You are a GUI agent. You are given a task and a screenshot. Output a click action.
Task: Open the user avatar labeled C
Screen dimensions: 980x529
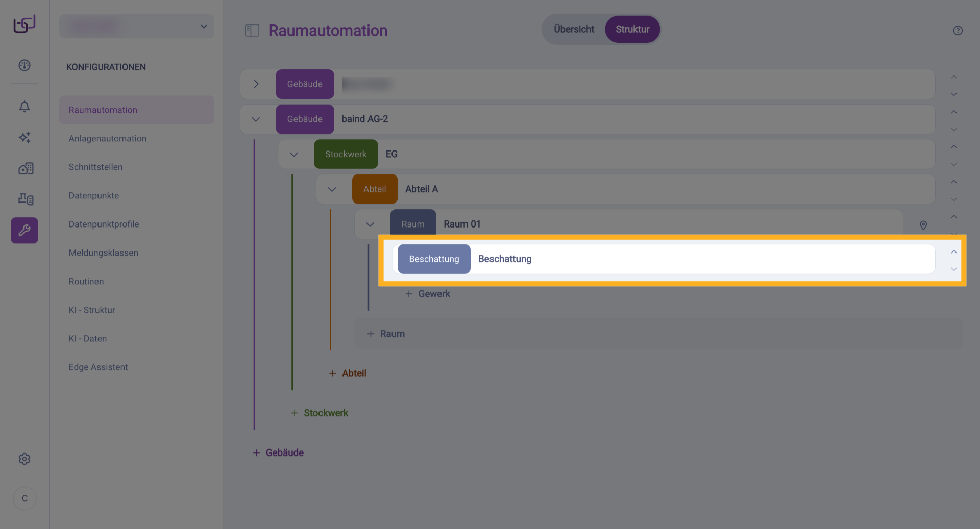pyautogui.click(x=24, y=498)
